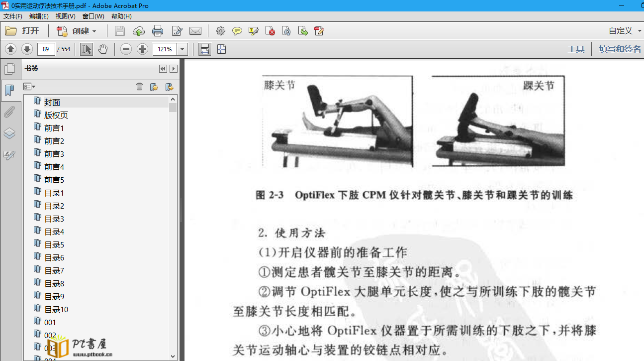Open the 自定义 customize dropdown
Image resolution: width=644 pixels, height=361 pixels.
[625, 31]
